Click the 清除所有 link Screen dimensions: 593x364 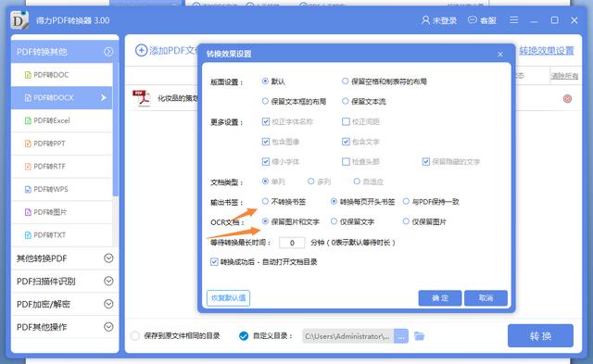(x=564, y=76)
